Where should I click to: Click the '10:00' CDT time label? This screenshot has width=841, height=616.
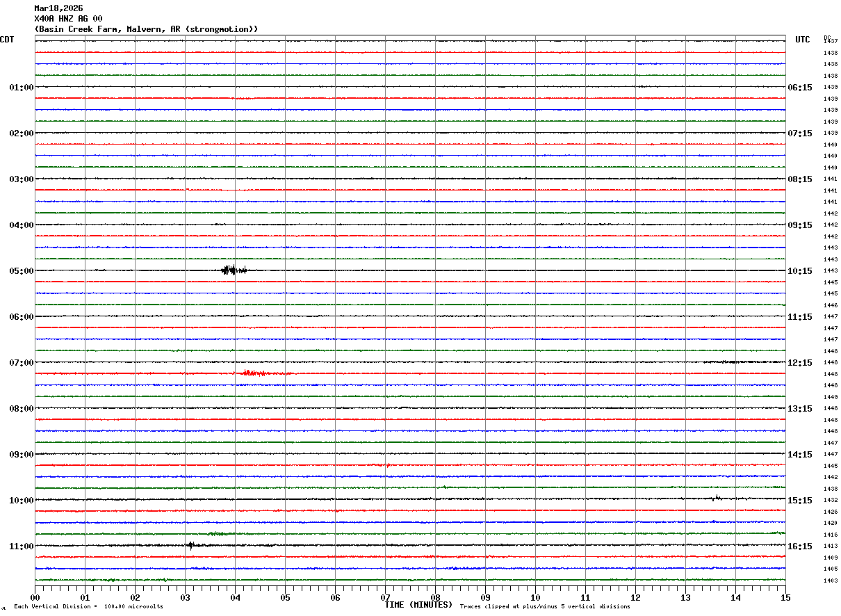(21, 501)
